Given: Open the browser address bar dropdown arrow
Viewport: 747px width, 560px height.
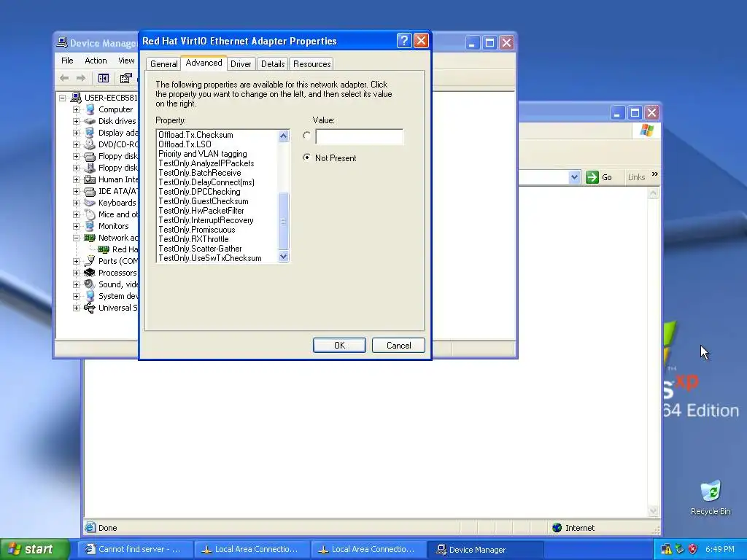Looking at the screenshot, I should 574,177.
